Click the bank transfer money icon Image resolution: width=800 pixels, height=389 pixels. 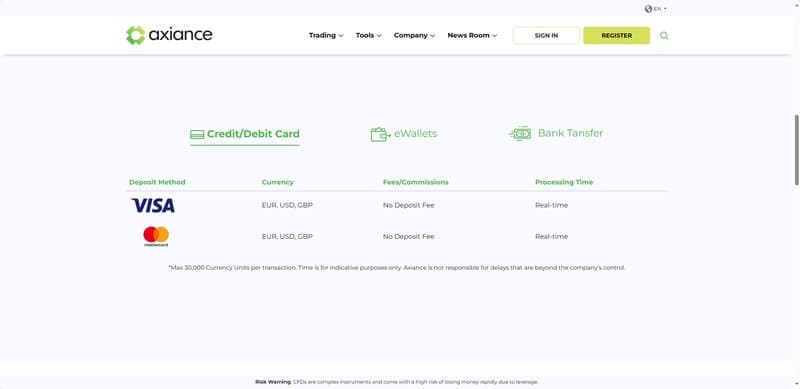click(520, 133)
